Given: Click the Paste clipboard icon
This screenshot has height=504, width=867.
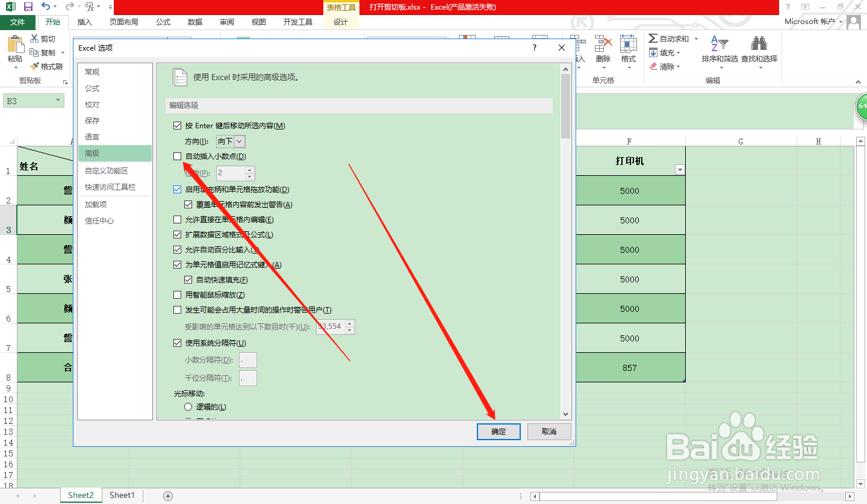Looking at the screenshot, I should [15, 45].
